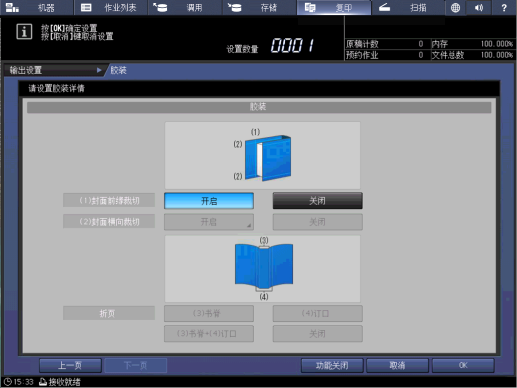
Task: Click the 折页 fold label
Action: pyautogui.click(x=109, y=313)
